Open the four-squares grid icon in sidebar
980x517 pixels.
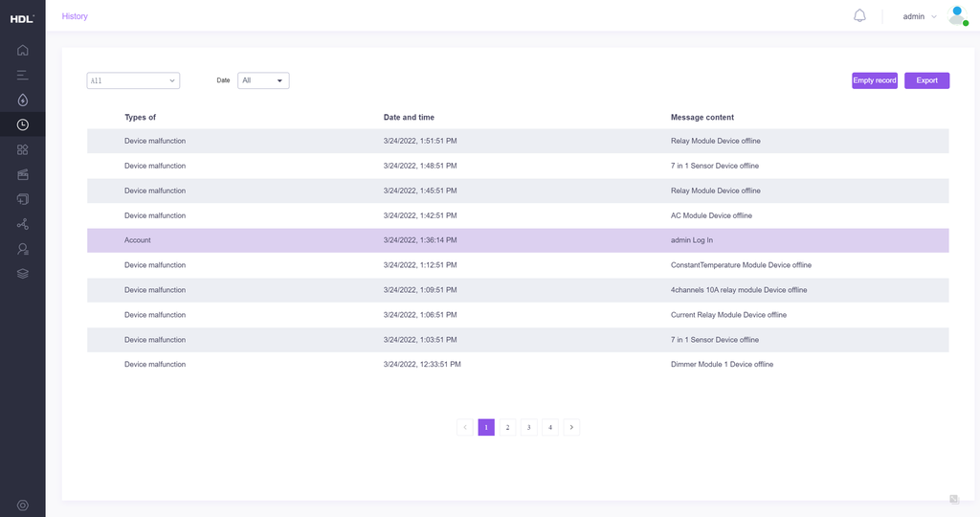point(23,149)
